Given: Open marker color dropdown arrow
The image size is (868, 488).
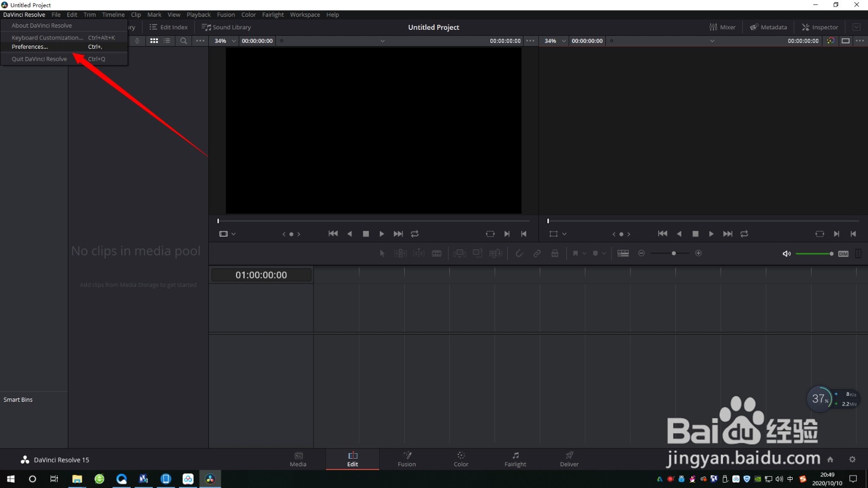Looking at the screenshot, I should (604, 253).
